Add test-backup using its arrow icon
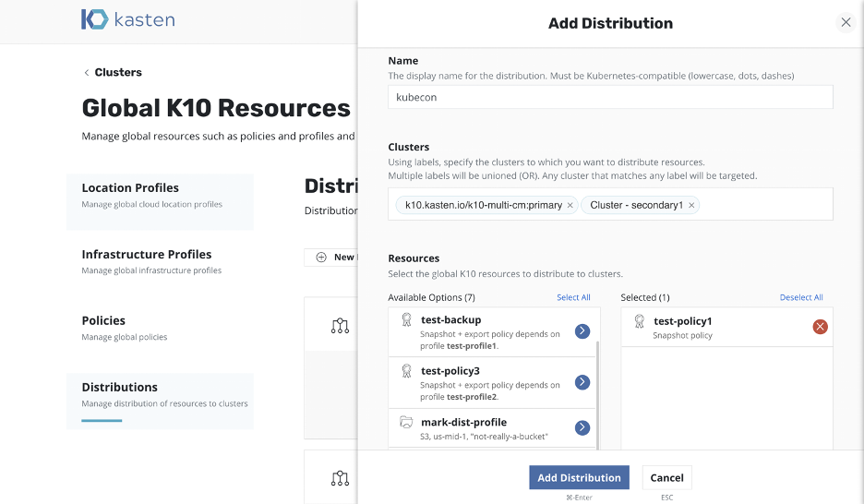Image resolution: width=864 pixels, height=504 pixels. tap(582, 331)
